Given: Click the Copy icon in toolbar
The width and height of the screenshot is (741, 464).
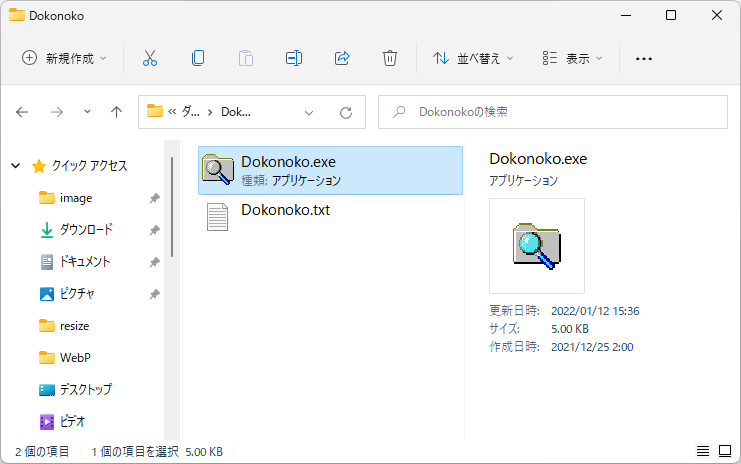Looking at the screenshot, I should tap(198, 58).
